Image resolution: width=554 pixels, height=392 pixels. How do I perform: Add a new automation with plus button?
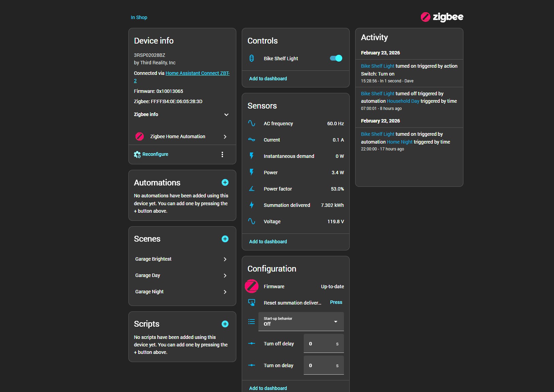coord(225,182)
